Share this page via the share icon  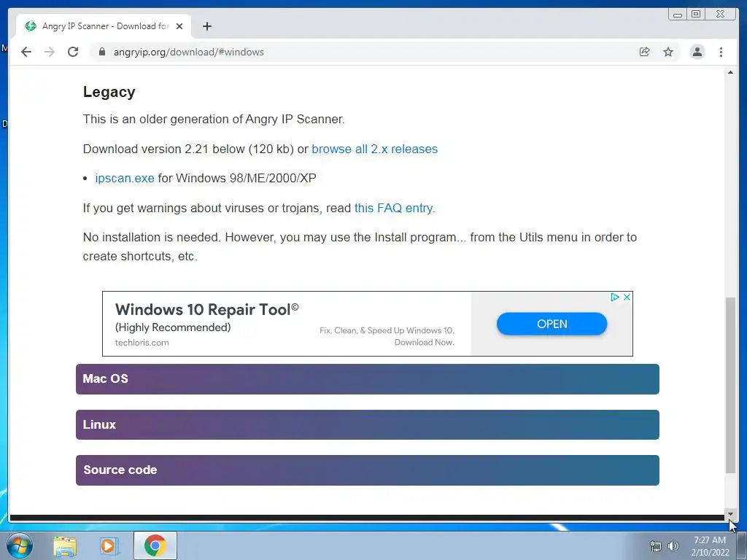pyautogui.click(x=645, y=52)
